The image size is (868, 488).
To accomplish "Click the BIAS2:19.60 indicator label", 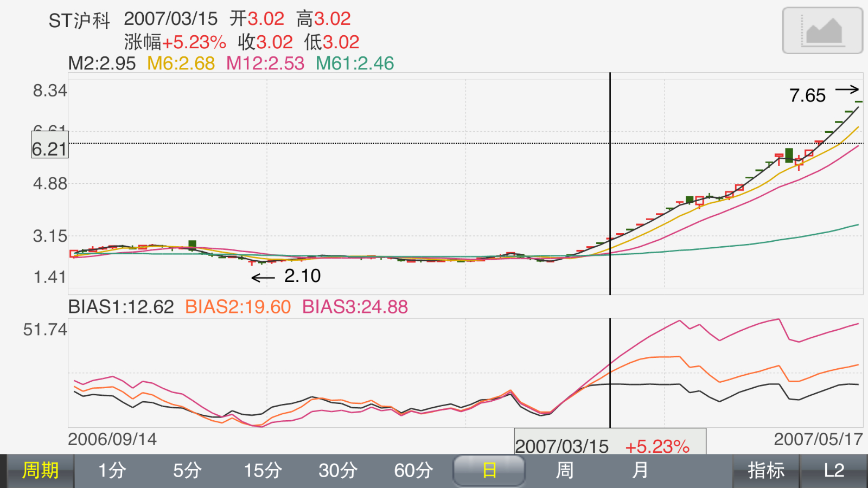I will click(x=238, y=307).
